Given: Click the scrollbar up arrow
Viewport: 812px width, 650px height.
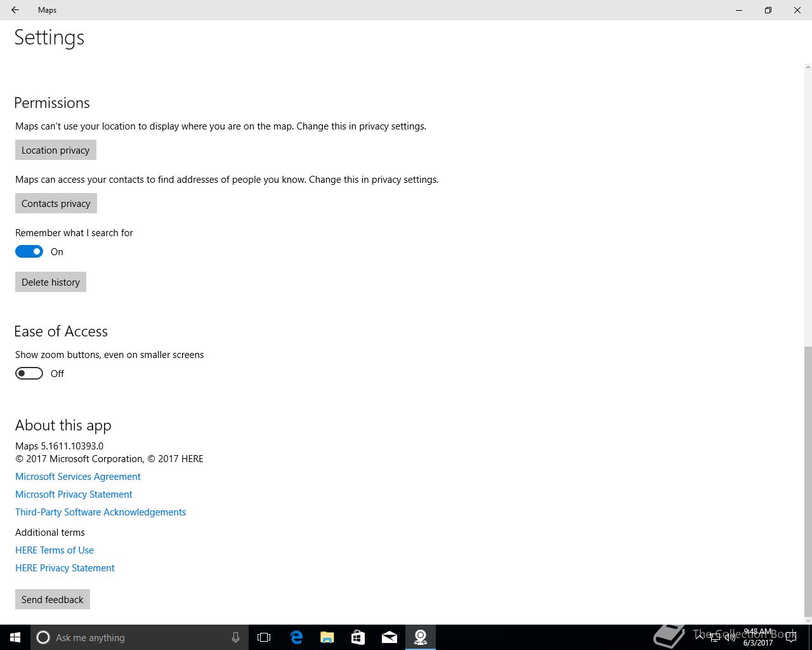Looking at the screenshot, I should point(808,67).
